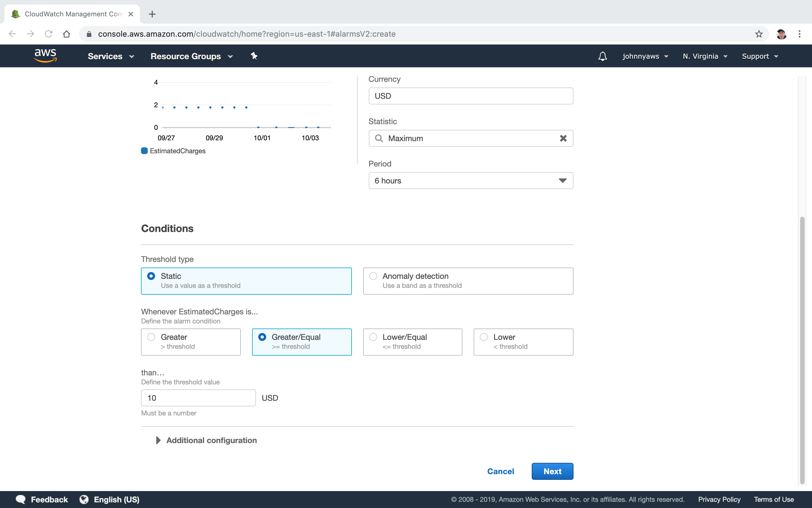
Task: Open the Services dropdown menu
Action: tap(111, 56)
